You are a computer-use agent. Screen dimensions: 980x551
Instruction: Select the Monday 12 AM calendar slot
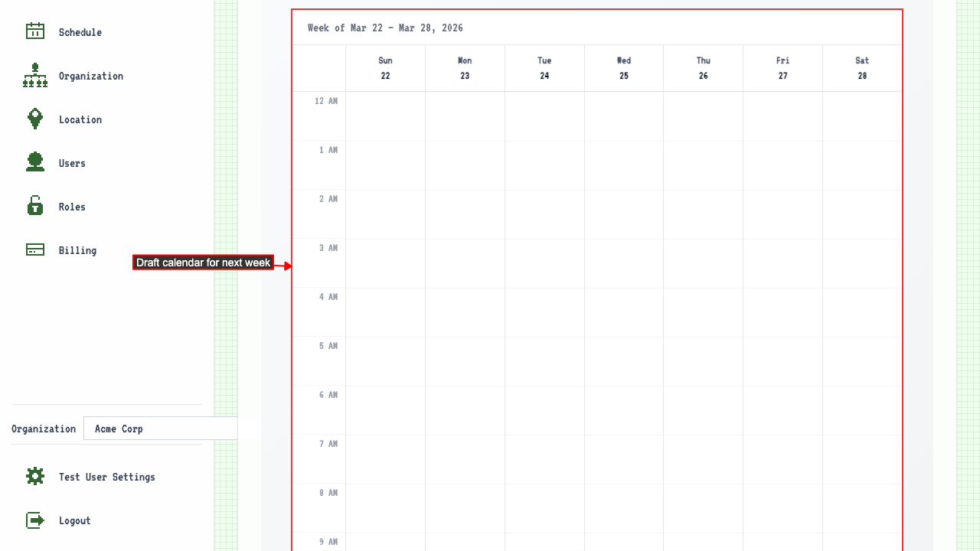click(x=465, y=115)
